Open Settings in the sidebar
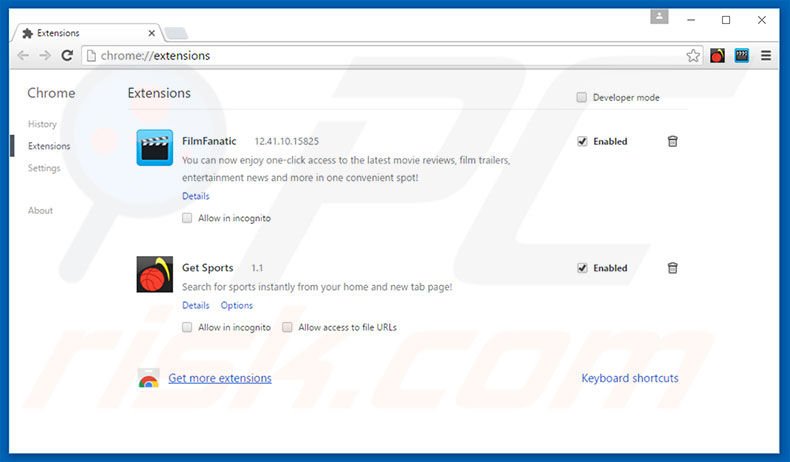The height and width of the screenshot is (462, 790). (44, 168)
